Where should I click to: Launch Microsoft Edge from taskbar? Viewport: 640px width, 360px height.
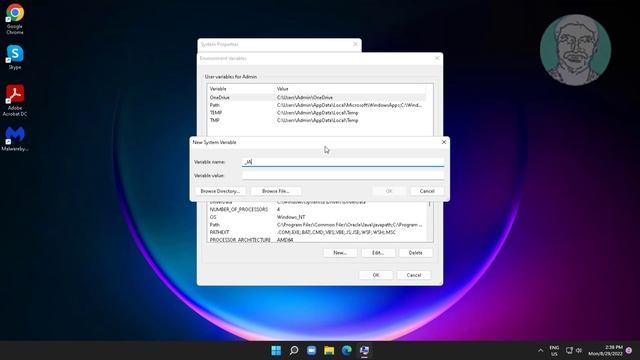347,350
